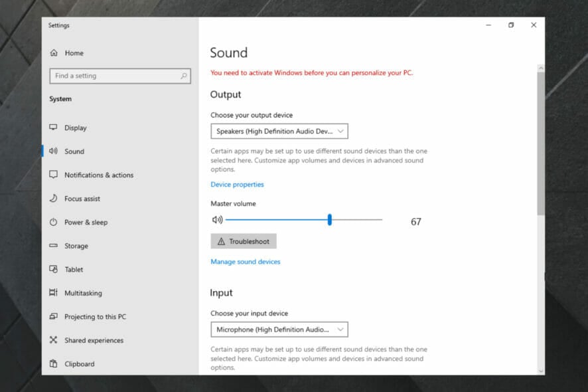
Task: Select Shared experiences
Action: [94, 340]
